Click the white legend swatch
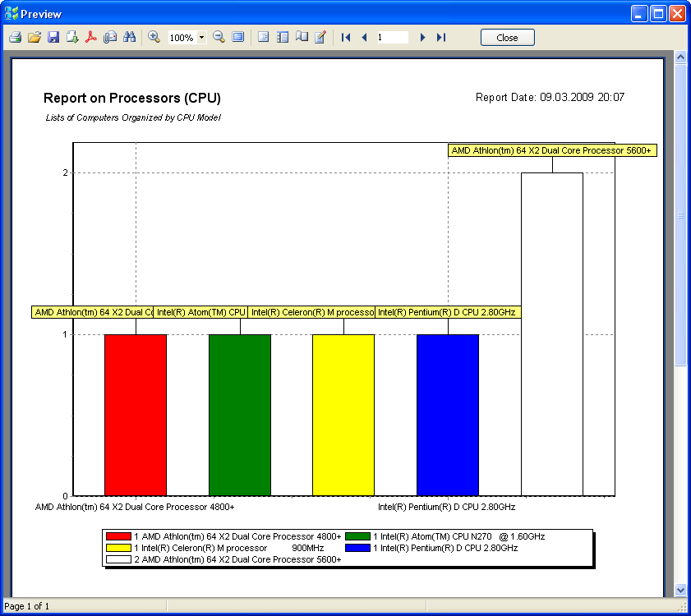 (118, 559)
